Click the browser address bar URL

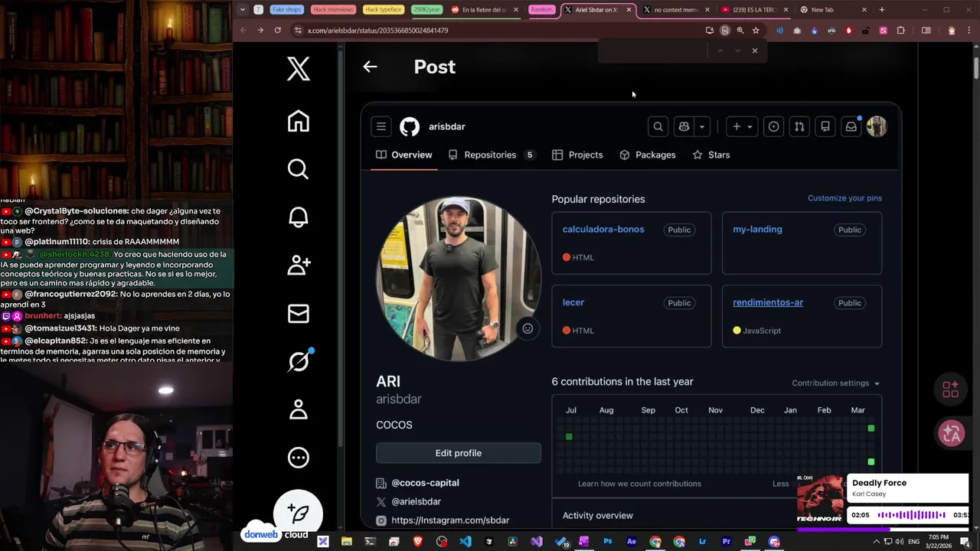(x=377, y=31)
